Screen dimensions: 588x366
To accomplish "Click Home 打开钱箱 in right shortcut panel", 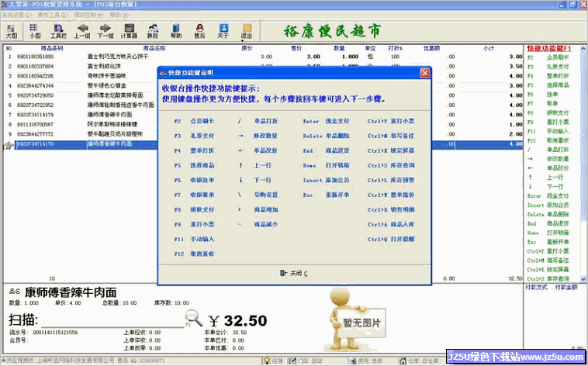I will (548, 233).
